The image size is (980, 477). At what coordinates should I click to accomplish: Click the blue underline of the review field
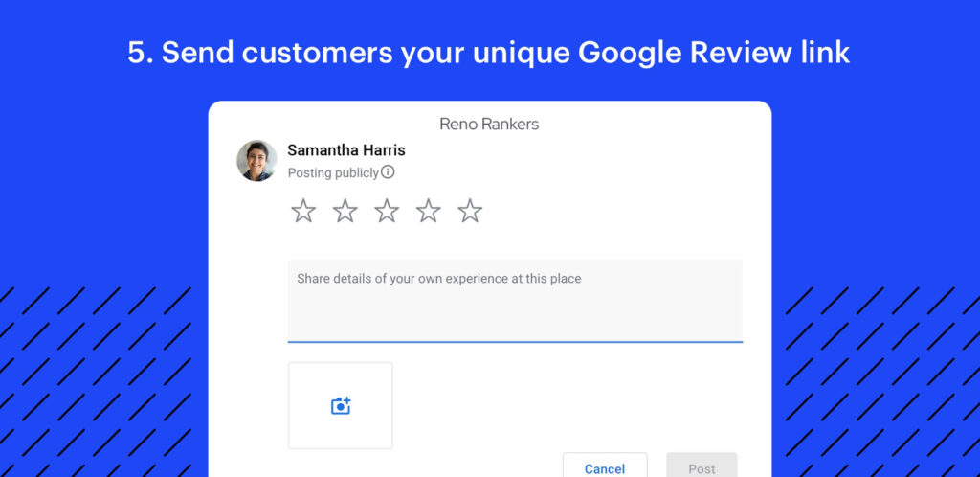coord(515,342)
